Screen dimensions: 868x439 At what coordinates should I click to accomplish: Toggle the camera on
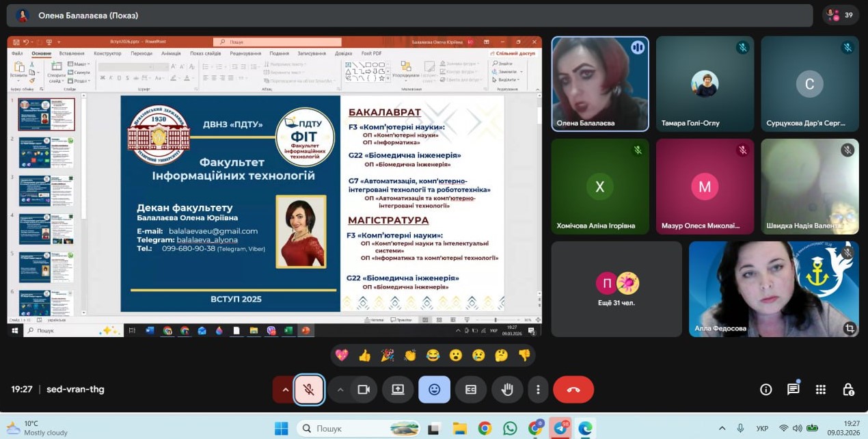coord(364,390)
